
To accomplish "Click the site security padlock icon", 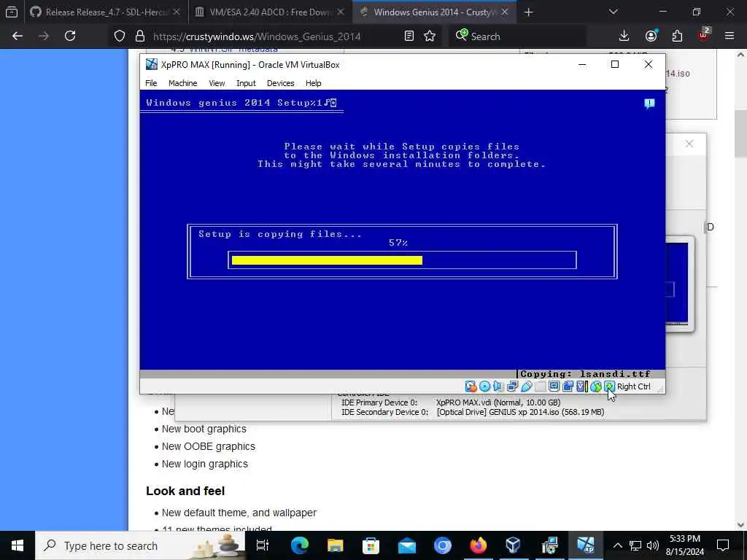I will 139,36.
